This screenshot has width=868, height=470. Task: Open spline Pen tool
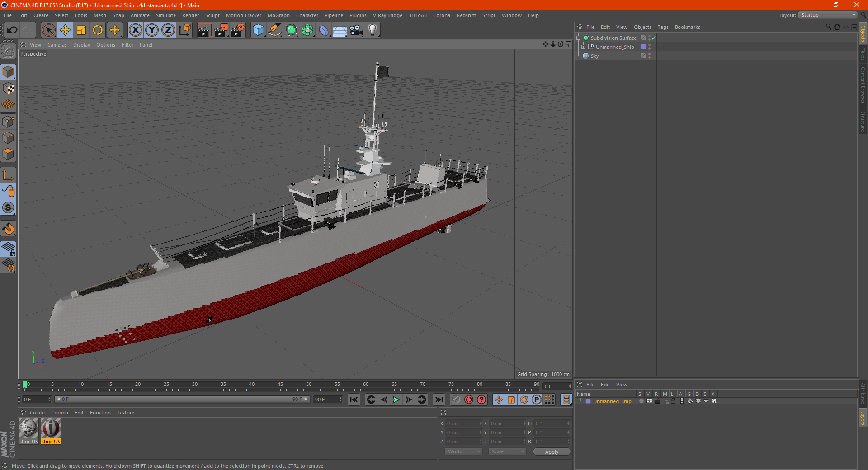click(275, 30)
